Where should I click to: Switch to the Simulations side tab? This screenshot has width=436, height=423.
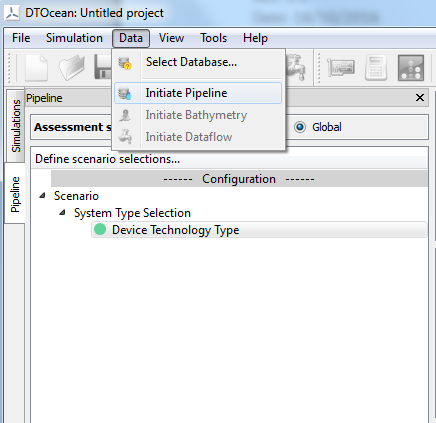click(x=15, y=126)
